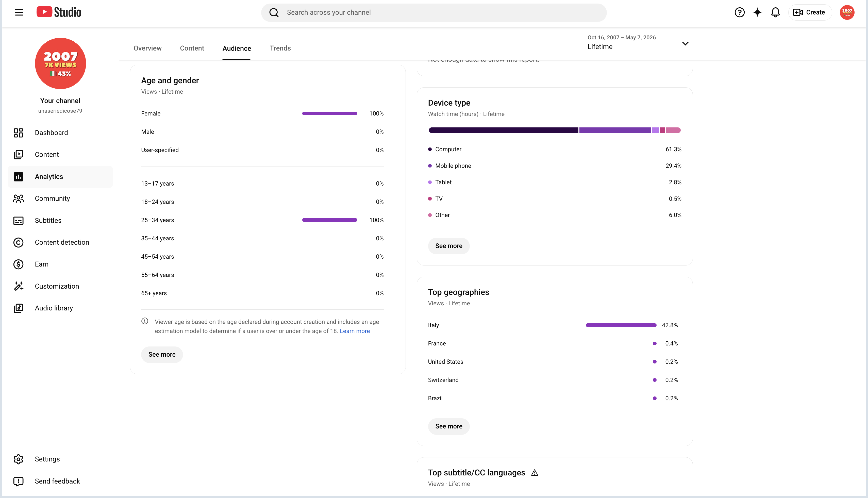Click the Tablet legend color dot

click(x=430, y=182)
